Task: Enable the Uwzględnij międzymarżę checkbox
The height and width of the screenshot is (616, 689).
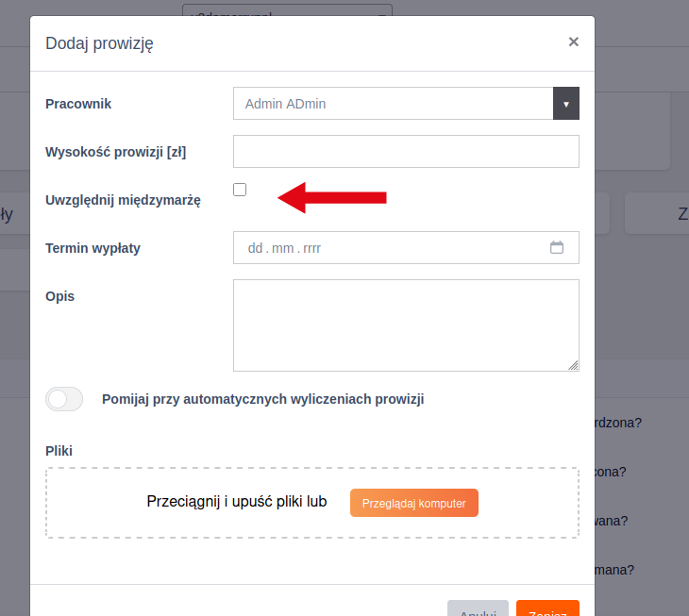Action: click(x=240, y=190)
